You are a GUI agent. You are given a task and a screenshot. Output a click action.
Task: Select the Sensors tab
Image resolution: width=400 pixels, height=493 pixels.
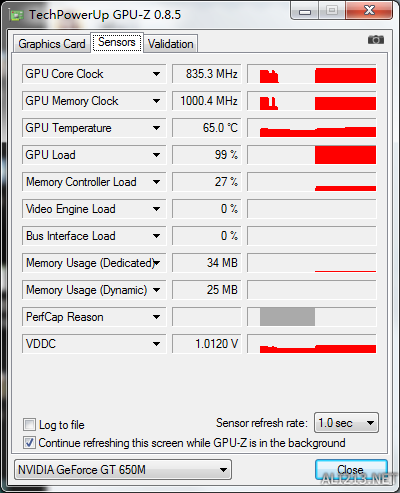pos(117,42)
